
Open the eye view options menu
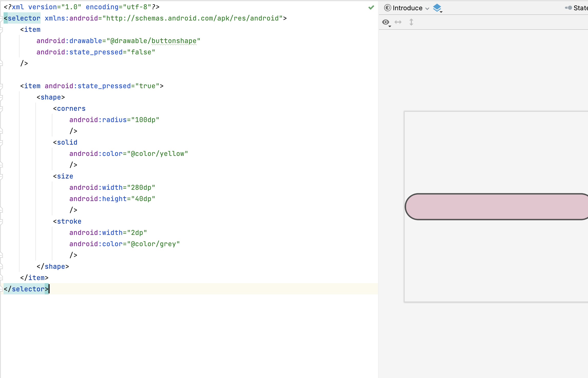coord(386,23)
